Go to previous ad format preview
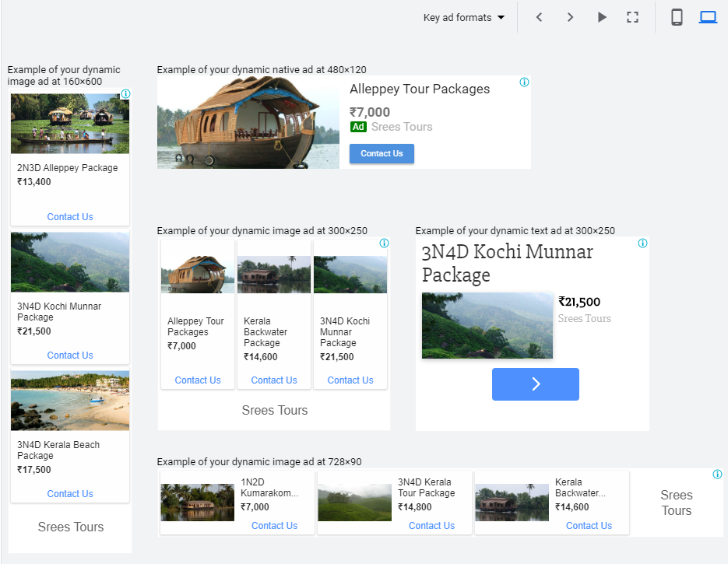 pos(539,18)
